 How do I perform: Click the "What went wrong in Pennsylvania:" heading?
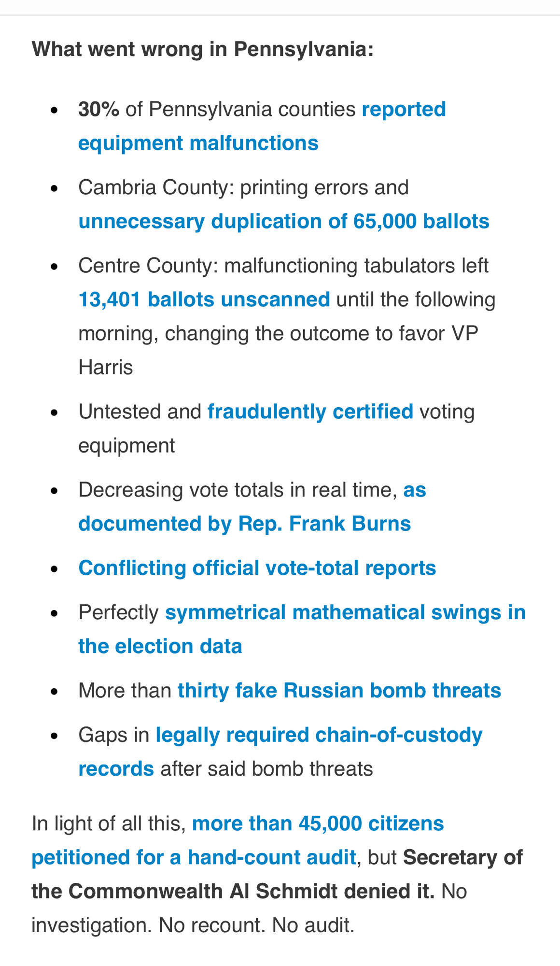[x=203, y=49]
